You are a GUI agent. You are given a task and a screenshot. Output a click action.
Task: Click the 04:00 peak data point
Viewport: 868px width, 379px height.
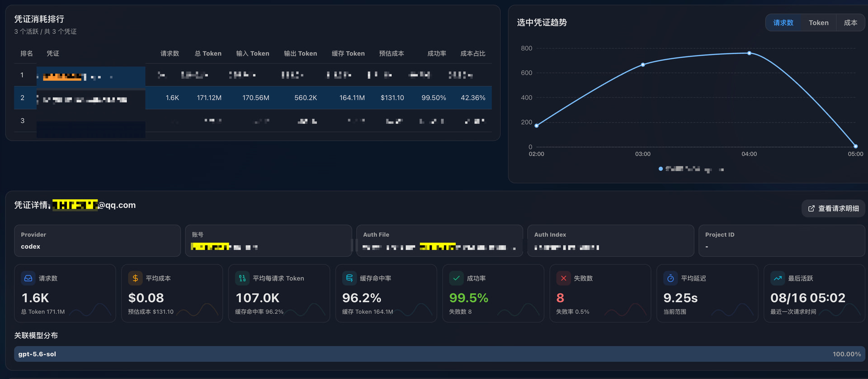(749, 53)
